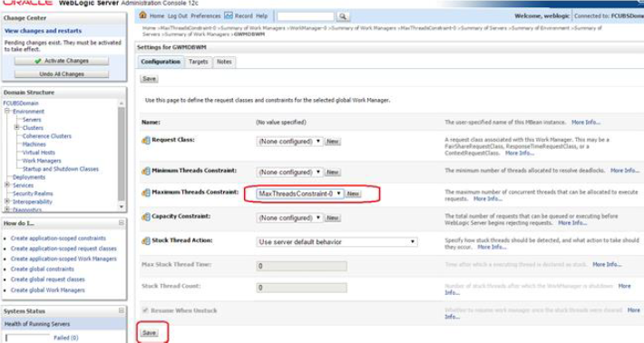The image size is (644, 343).
Task: Click the icon beside Capacity Constraint
Action: point(146,217)
